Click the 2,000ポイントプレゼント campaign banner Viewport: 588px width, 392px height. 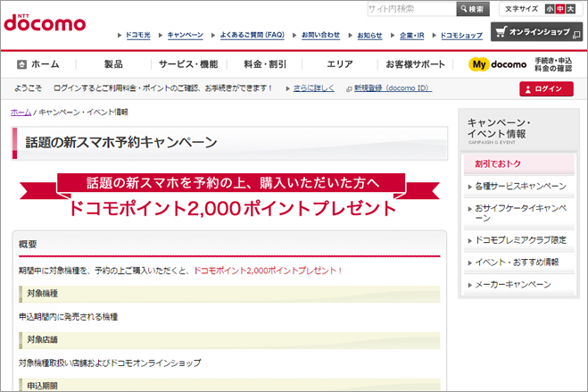(229, 196)
